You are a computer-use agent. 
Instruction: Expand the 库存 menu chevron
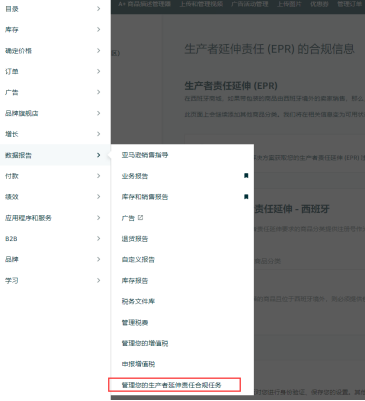98,30
